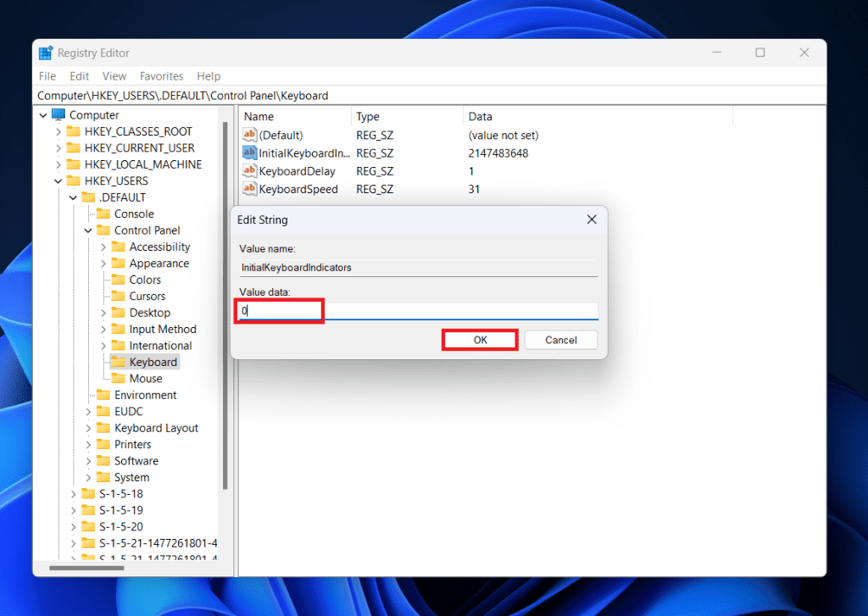Click Cancel in the Edit String dialog

click(560, 339)
